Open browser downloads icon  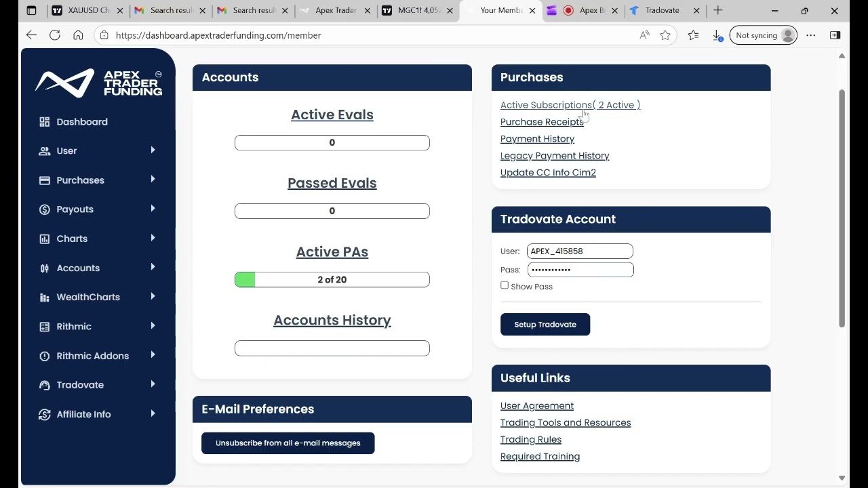(x=717, y=35)
